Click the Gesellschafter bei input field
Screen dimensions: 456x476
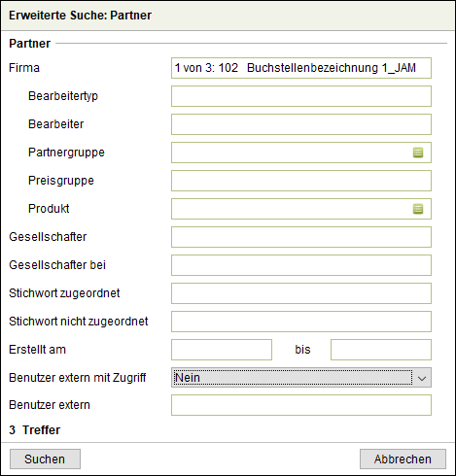point(301,265)
